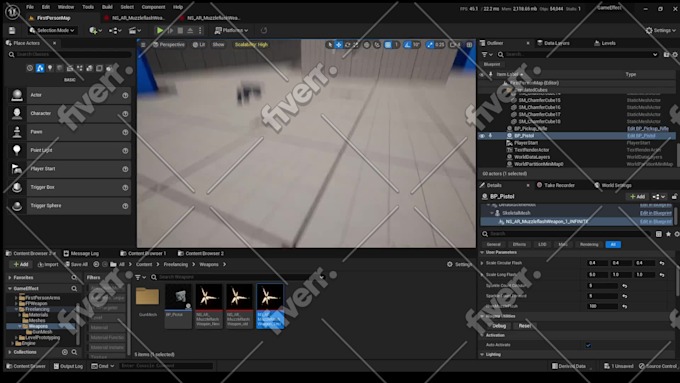Open the Selection Mode dropdown
This screenshot has height=383, width=680.
[x=52, y=30]
